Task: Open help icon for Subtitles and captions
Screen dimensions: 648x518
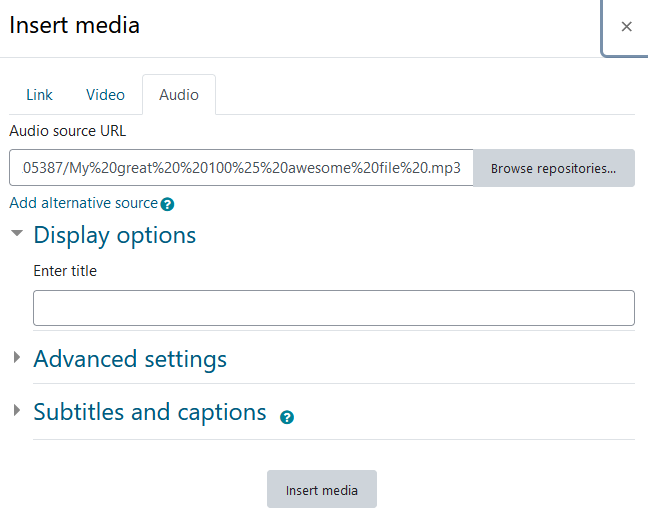Action: tap(287, 417)
